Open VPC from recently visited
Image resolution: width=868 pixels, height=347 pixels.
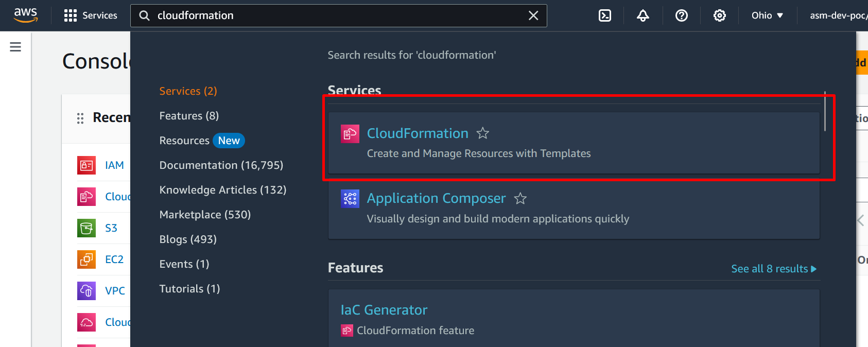click(x=115, y=291)
